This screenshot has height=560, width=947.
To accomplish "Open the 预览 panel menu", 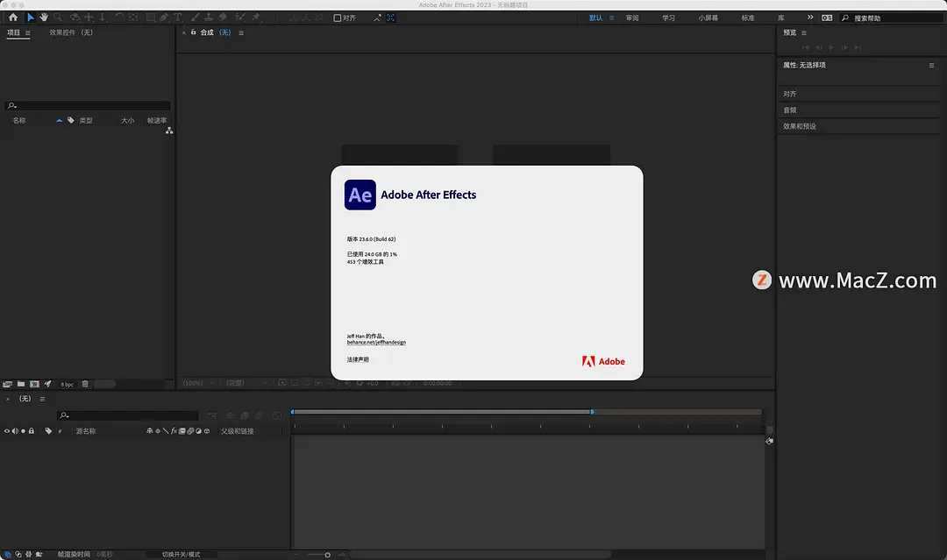I will coord(804,32).
